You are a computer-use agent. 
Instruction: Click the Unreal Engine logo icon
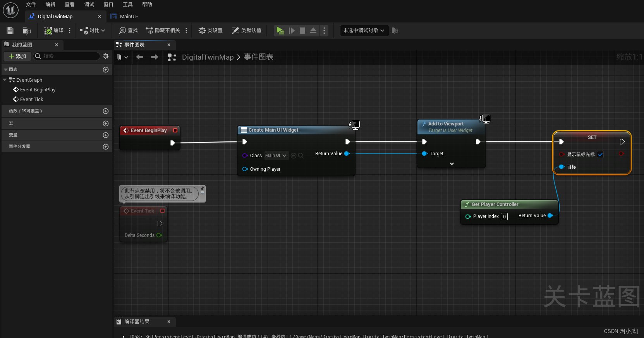point(10,10)
